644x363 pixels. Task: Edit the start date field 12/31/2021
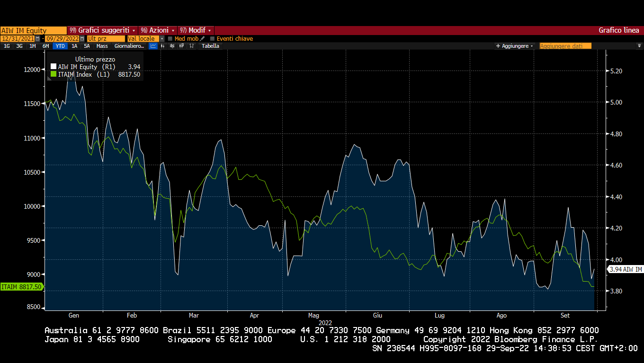pyautogui.click(x=18, y=38)
